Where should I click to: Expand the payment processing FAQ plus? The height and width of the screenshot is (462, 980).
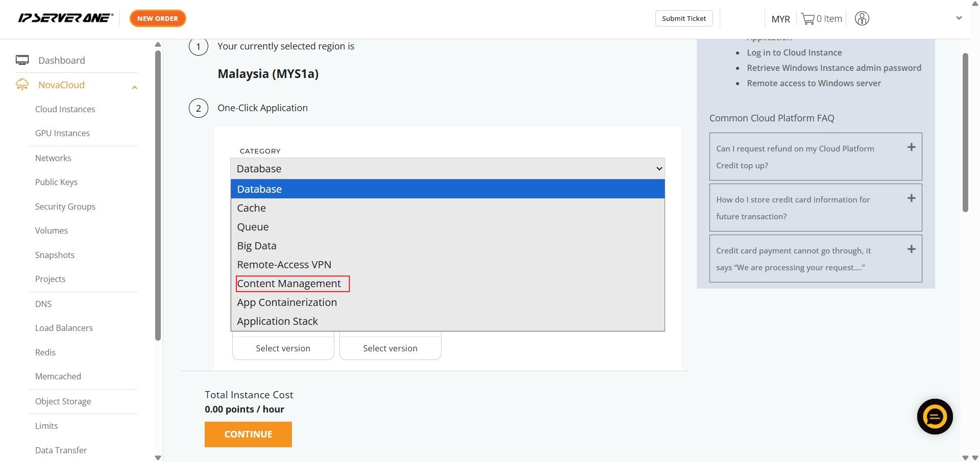tap(911, 249)
